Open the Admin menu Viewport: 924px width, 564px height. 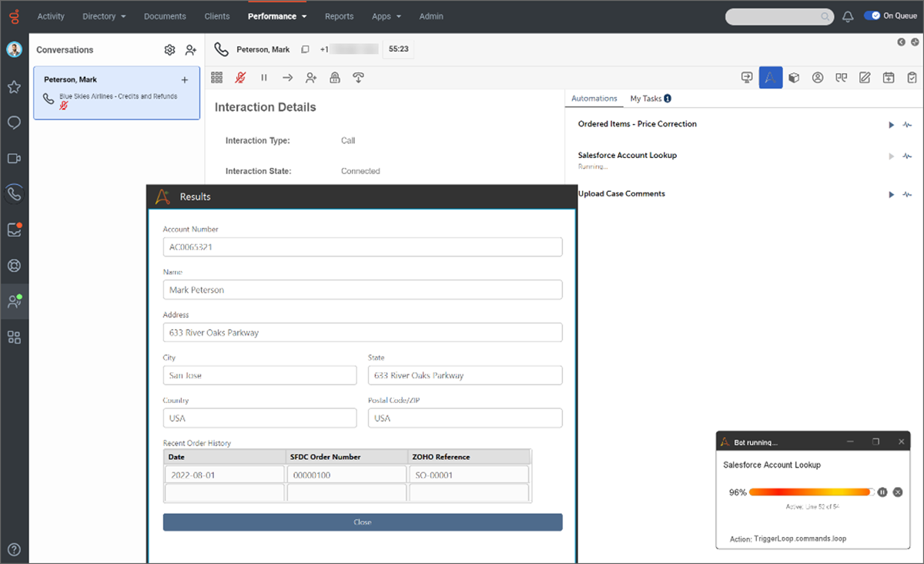(431, 16)
